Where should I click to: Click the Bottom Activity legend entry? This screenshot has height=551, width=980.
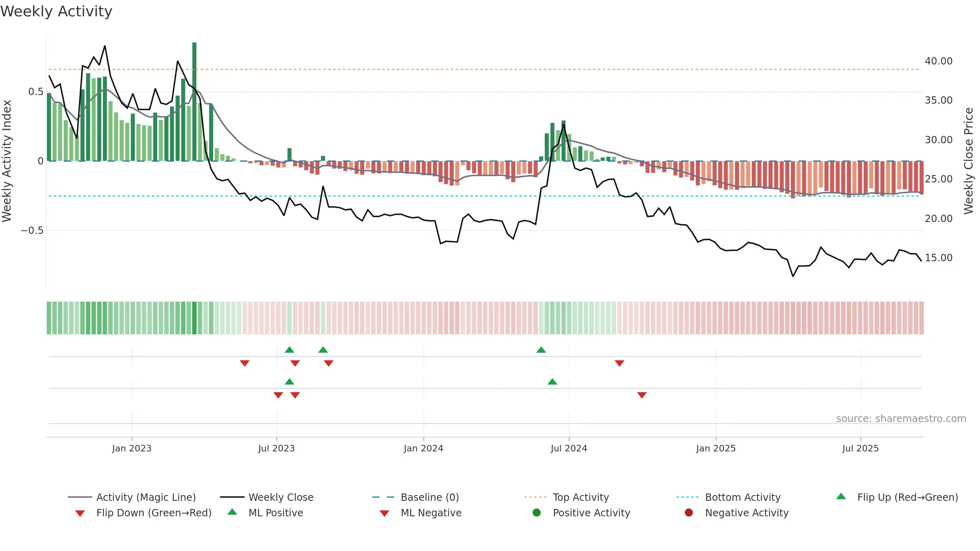(728, 497)
